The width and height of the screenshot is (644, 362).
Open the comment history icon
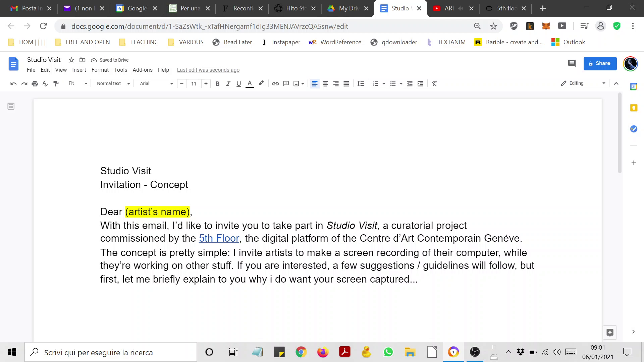[572, 63]
